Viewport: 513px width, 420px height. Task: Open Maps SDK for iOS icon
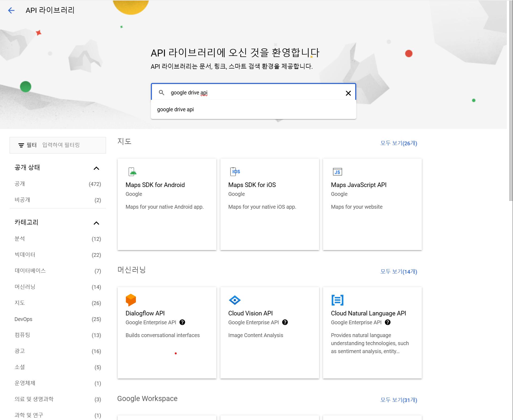point(235,171)
